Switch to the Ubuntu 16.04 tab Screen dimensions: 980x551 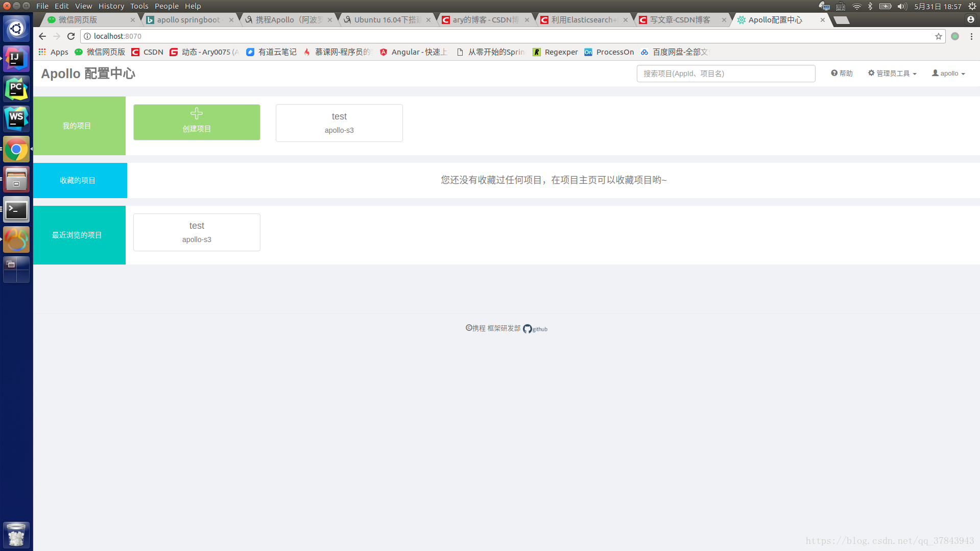(387, 20)
